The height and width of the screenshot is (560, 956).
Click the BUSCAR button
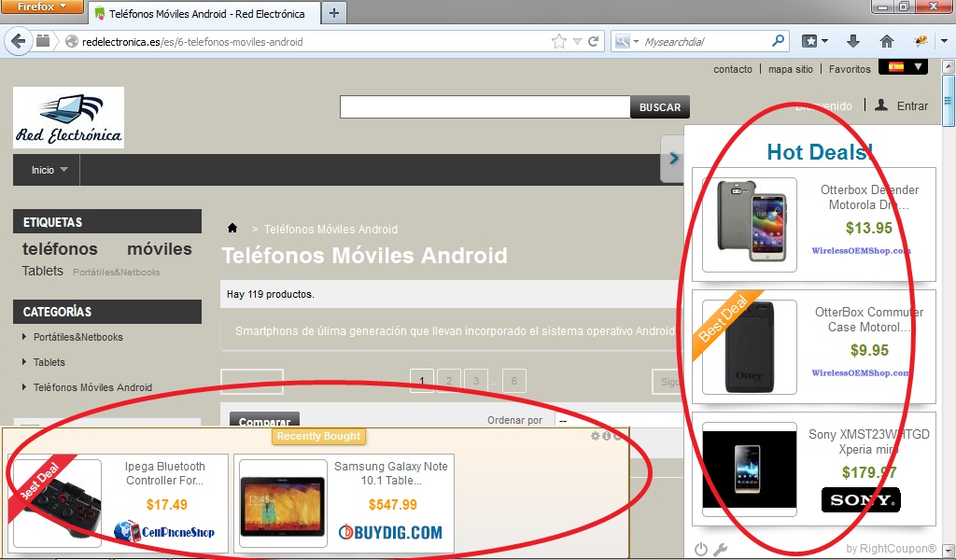660,106
